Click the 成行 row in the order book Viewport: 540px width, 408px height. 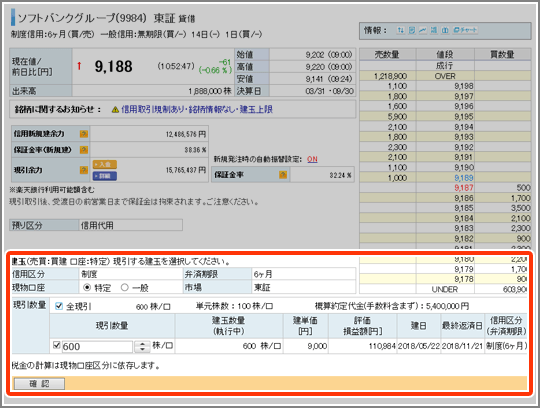(445, 66)
